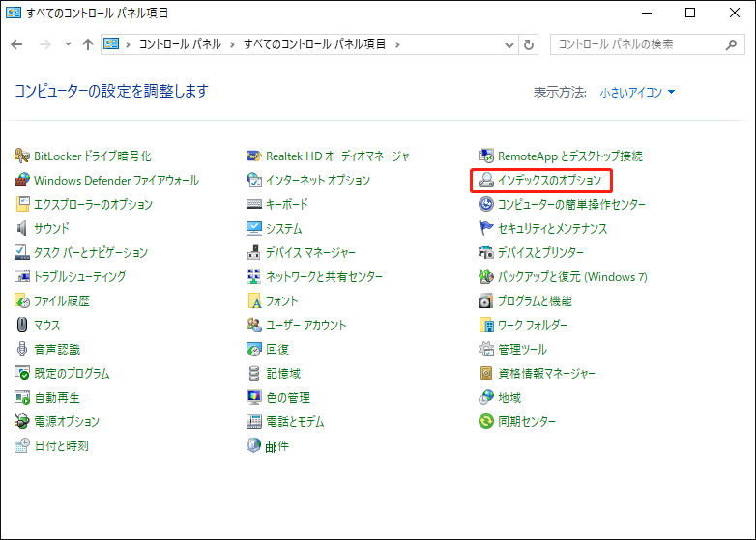Click the すべてのコントロール パネル項目 breadcrumb
The width and height of the screenshot is (756, 540).
point(314,44)
